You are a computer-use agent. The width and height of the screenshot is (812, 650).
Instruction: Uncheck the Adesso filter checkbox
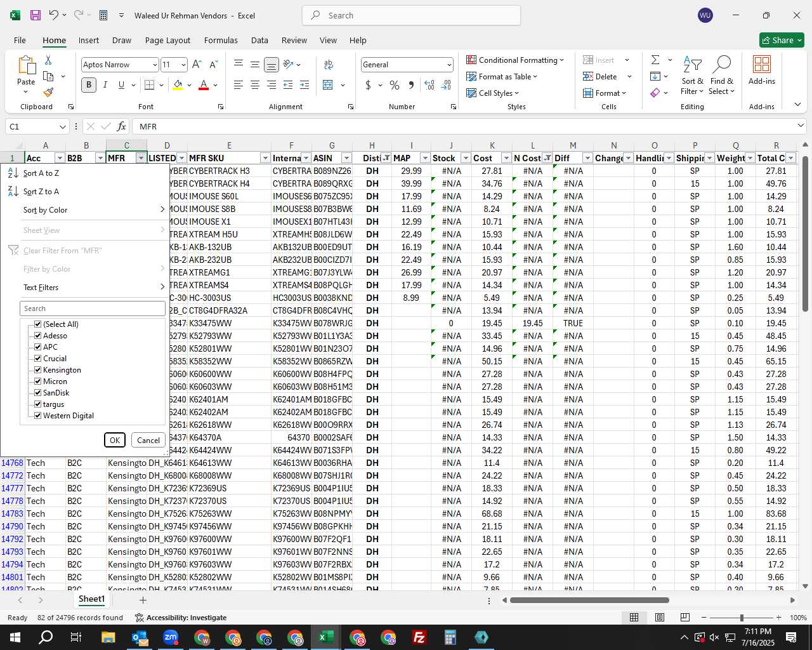coord(38,336)
